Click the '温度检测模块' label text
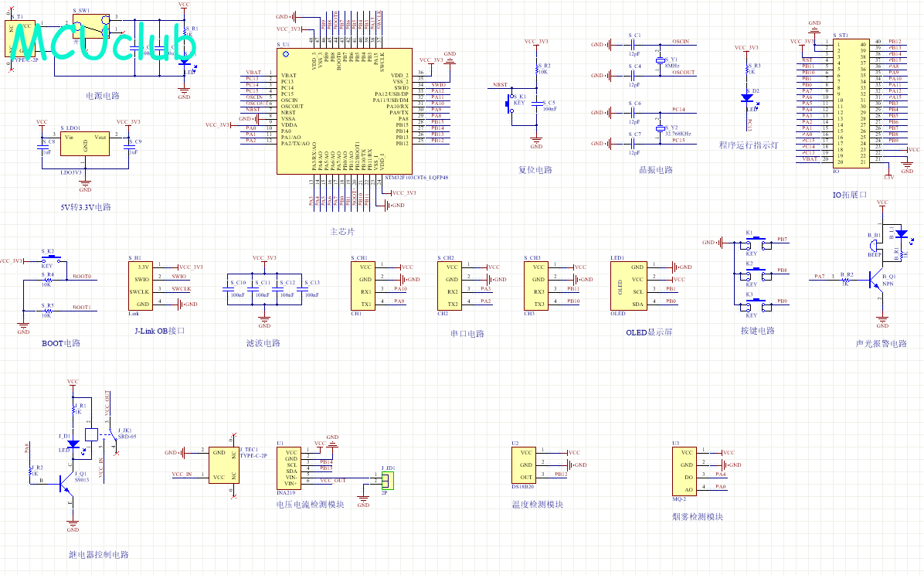This screenshot has height=575, width=924. pos(538,504)
